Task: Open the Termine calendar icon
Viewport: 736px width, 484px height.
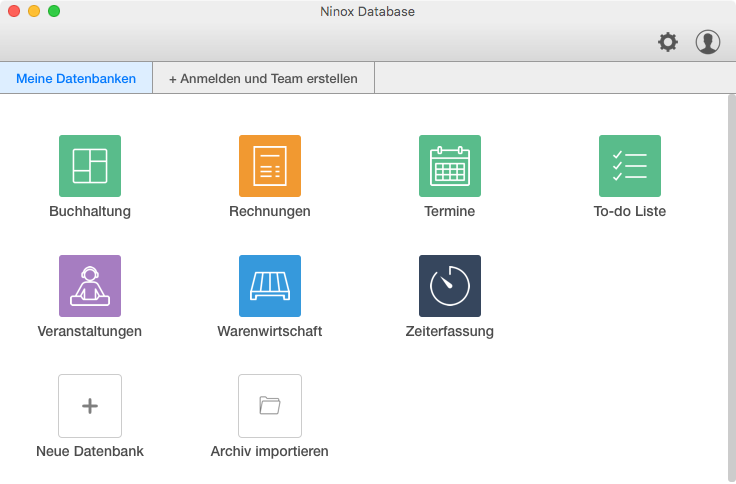Action: click(450, 166)
